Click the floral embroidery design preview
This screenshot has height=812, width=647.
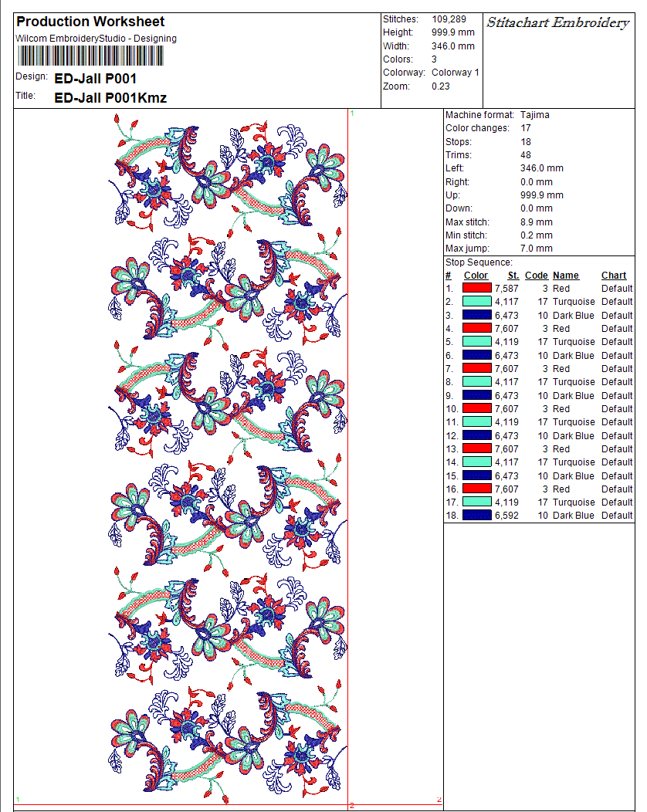228,455
